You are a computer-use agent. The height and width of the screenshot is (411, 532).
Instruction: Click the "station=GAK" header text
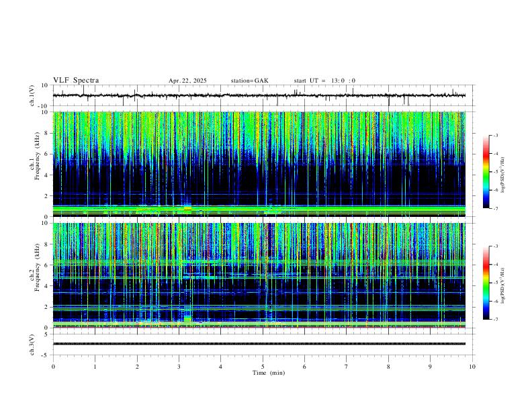tap(249, 81)
